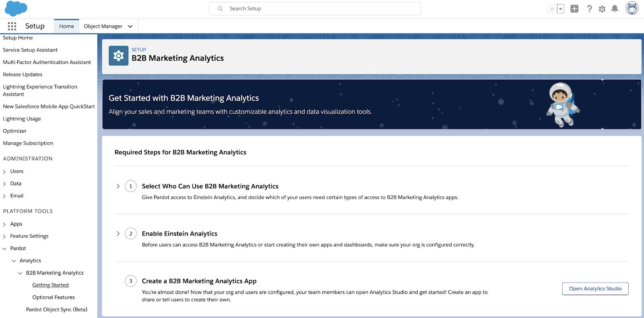Viewport: 644px width, 318px height.
Task: Open the setup gear icon menu
Action: (x=602, y=9)
